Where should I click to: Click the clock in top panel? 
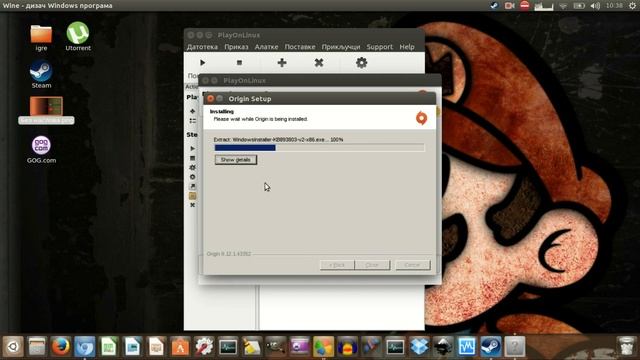614,6
